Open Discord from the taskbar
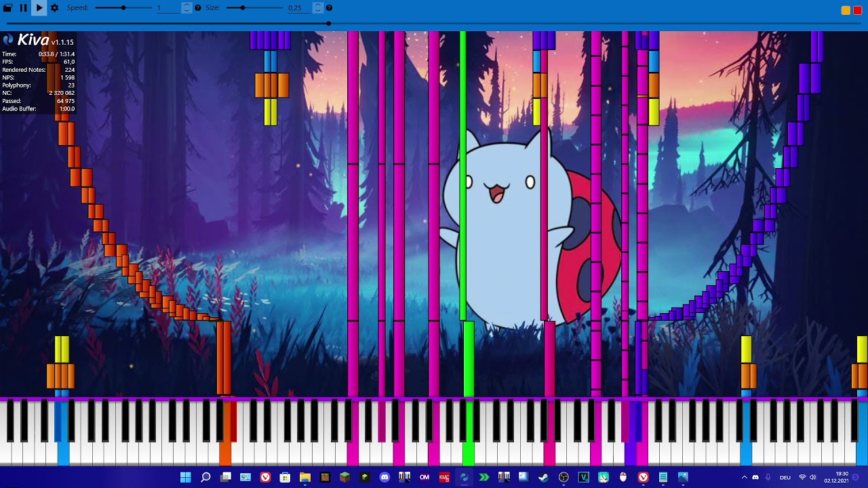 (384, 477)
